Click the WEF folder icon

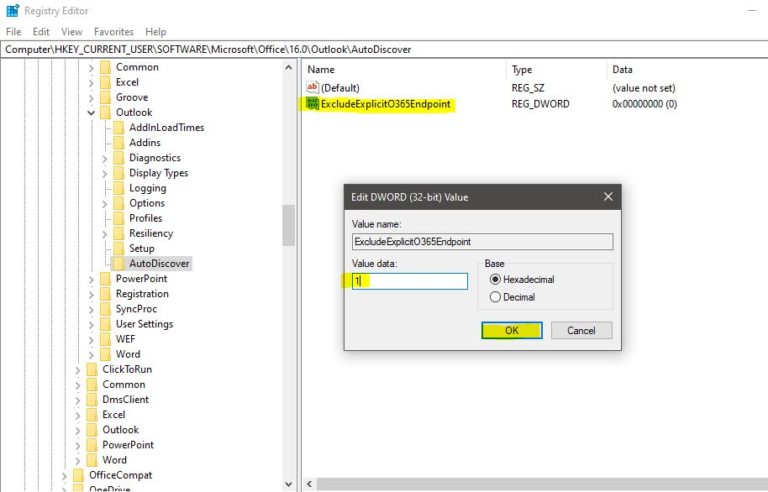point(105,339)
